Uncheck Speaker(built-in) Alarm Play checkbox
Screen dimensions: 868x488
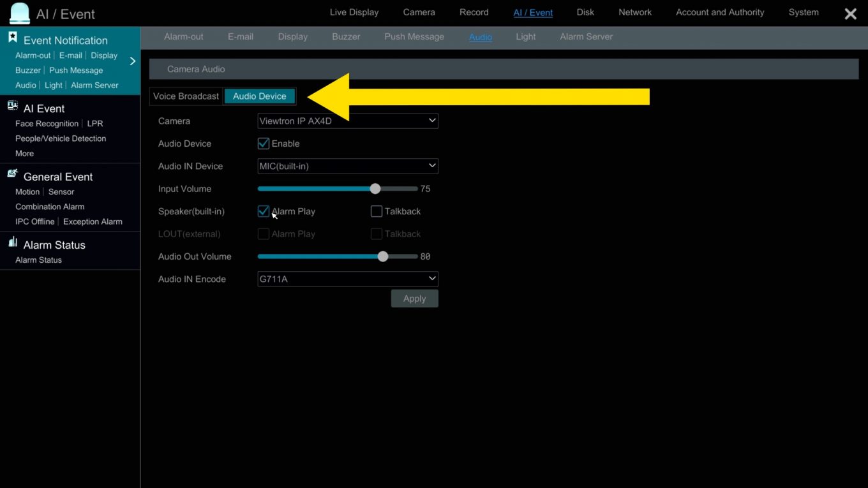tap(263, 211)
